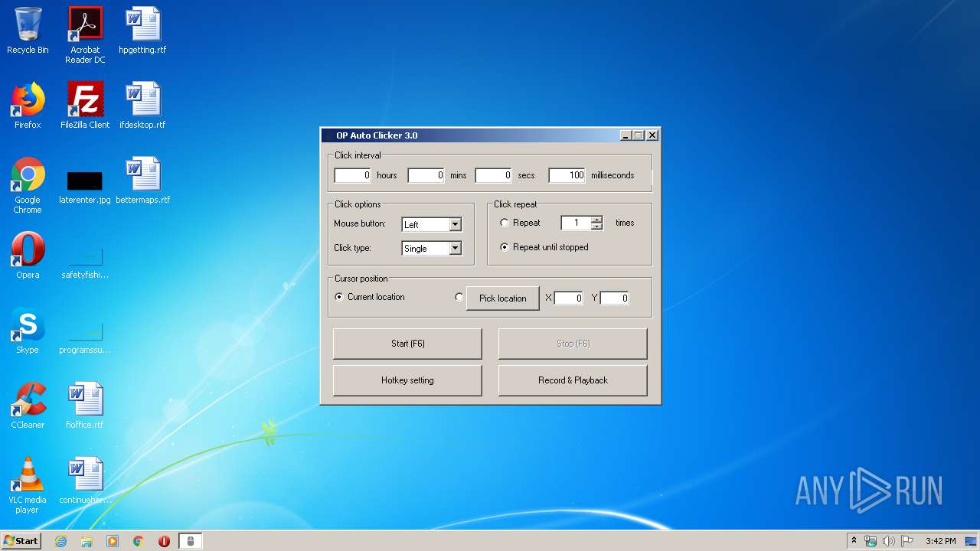Select laterenter.jpg file icon

(85, 187)
